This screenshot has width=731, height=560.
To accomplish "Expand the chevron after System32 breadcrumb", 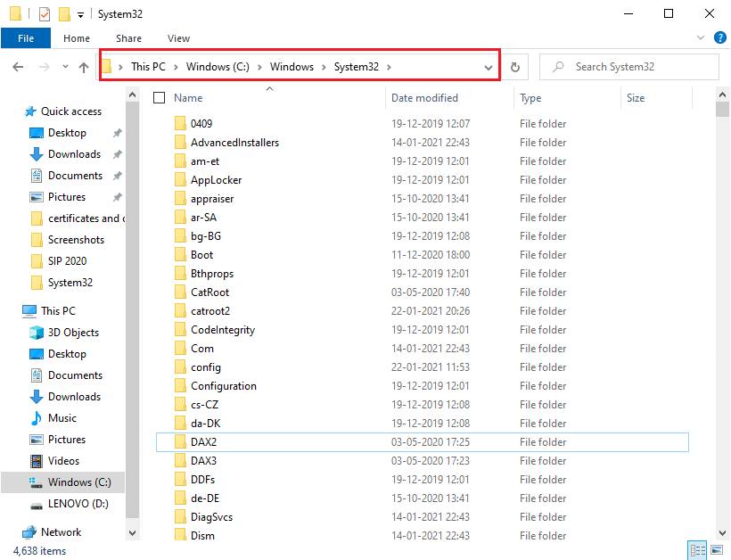I will pos(389,67).
